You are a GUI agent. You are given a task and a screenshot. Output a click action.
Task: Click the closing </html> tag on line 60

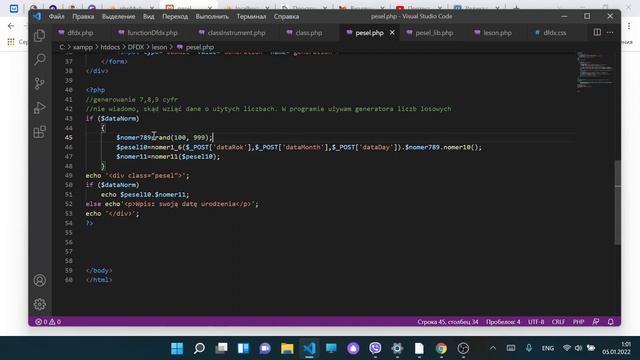click(x=99, y=280)
